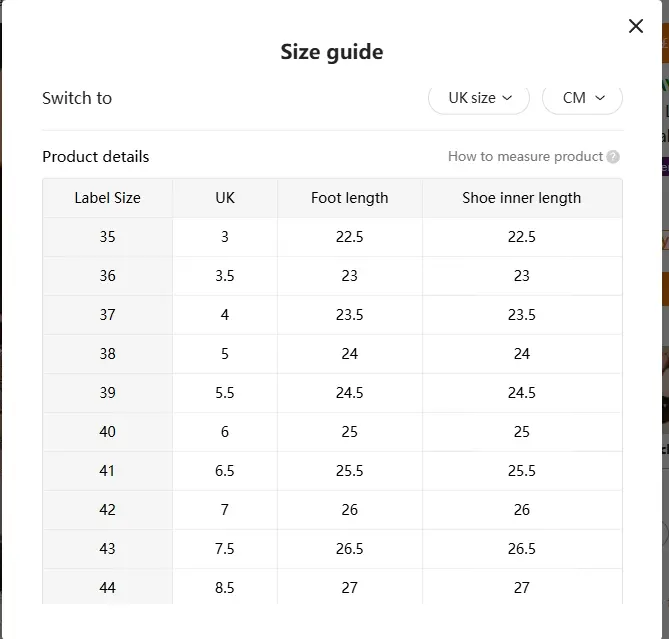Viewport: 669px width, 639px height.
Task: Click the question mark help icon
Action: tap(613, 157)
